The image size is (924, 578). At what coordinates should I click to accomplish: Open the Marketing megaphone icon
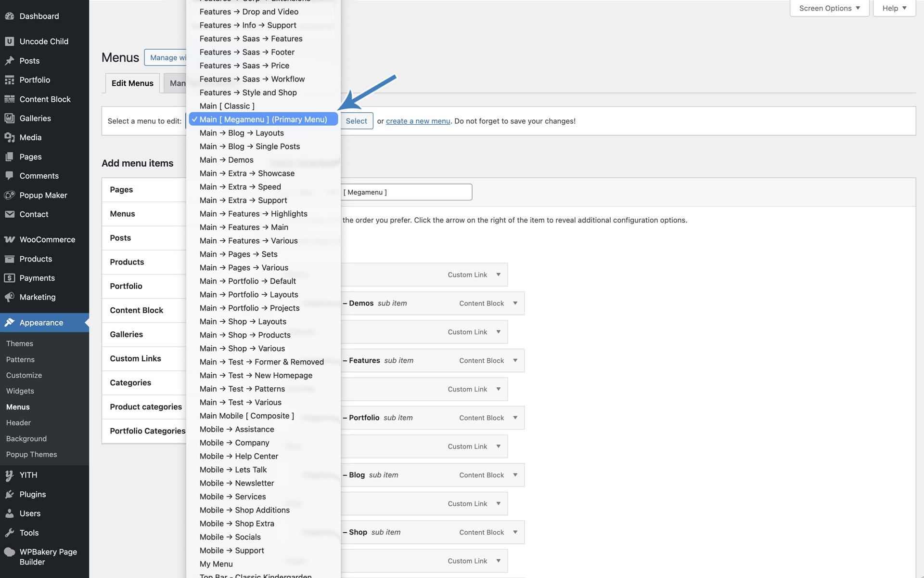pyautogui.click(x=9, y=297)
